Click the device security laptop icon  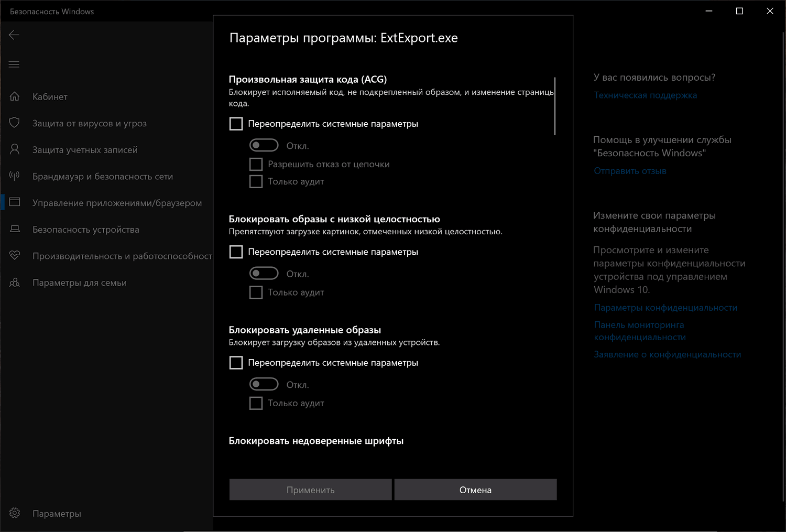15,229
